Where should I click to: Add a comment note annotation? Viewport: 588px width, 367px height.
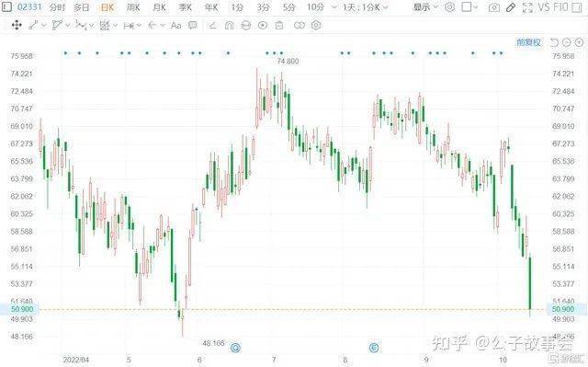click(192, 25)
